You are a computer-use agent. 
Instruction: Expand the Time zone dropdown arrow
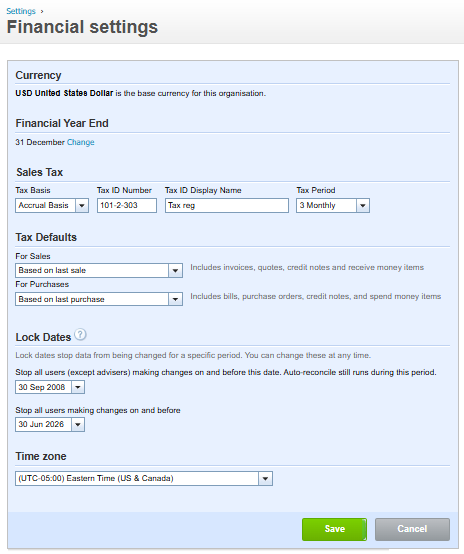coord(265,479)
